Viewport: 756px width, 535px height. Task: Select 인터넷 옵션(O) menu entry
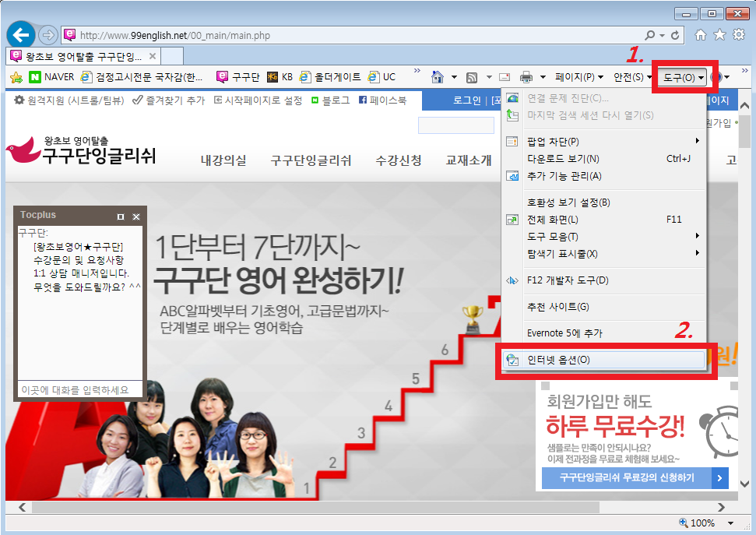(558, 360)
